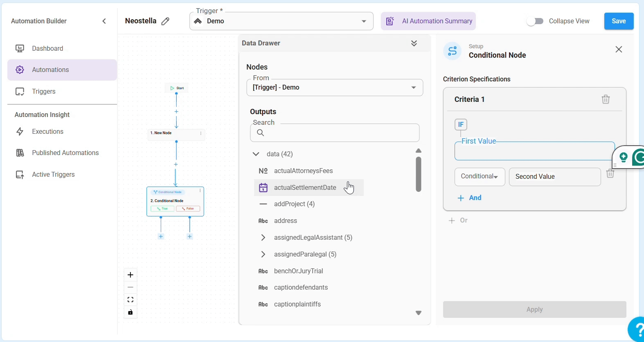Open the Conditional Node options menu
This screenshot has height=342, width=644.
click(200, 191)
